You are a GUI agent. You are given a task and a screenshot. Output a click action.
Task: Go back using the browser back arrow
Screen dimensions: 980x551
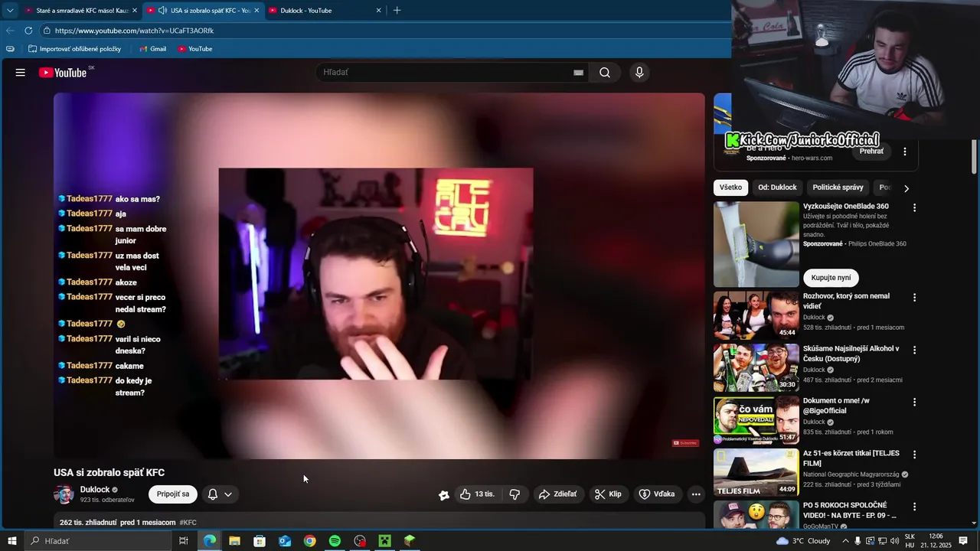coord(10,31)
